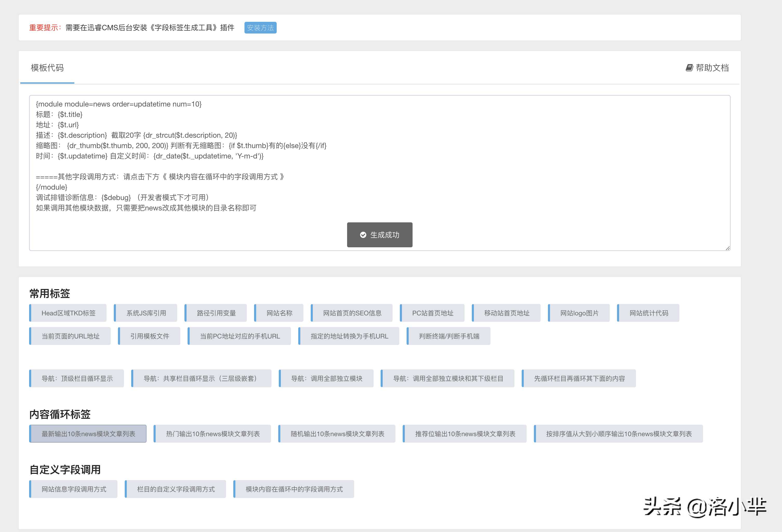782x532 pixels.
Task: Select the Head区域TKD标签 tag
Action: pos(68,313)
